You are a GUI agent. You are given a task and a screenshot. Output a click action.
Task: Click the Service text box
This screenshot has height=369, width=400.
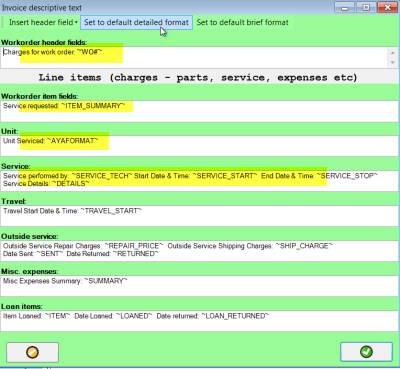point(199,181)
